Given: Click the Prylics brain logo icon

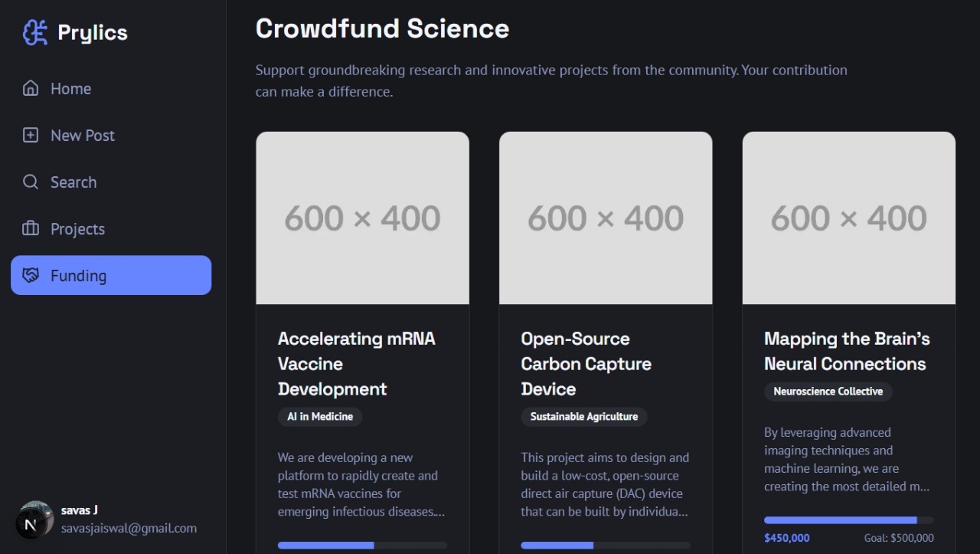Looking at the screenshot, I should click(x=35, y=32).
